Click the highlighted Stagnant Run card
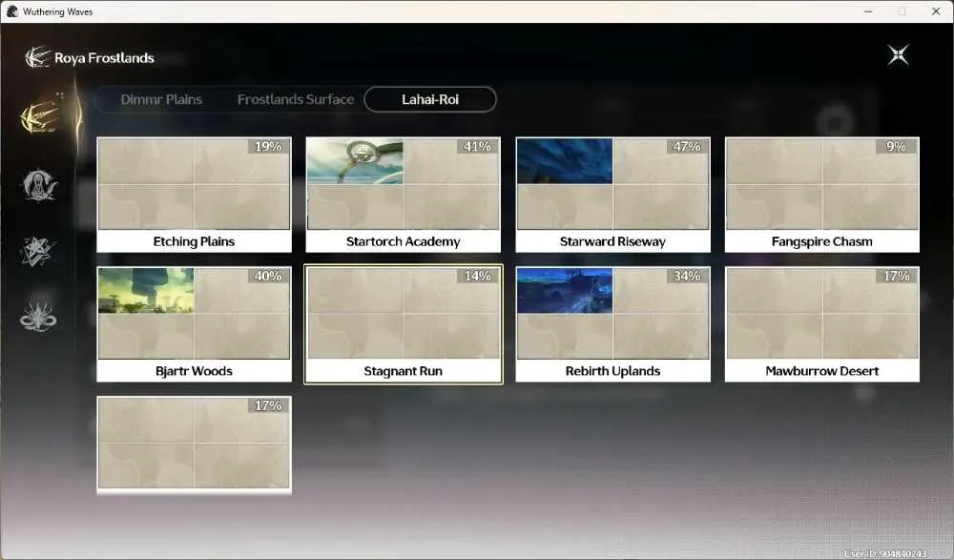This screenshot has height=560, width=954. click(x=404, y=324)
